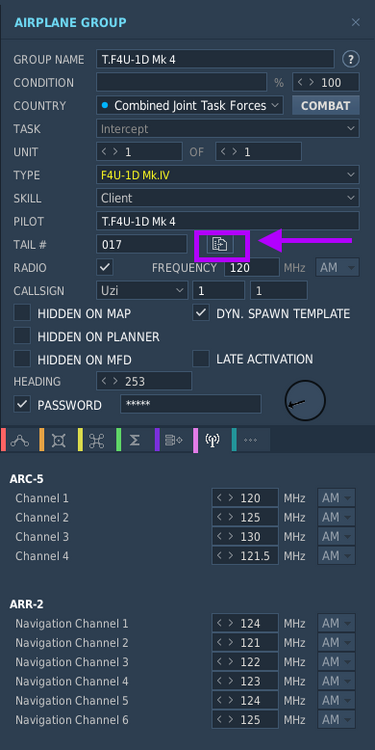Open Navigation Channel 2 AM dropdown
The image size is (375, 750).
click(336, 642)
